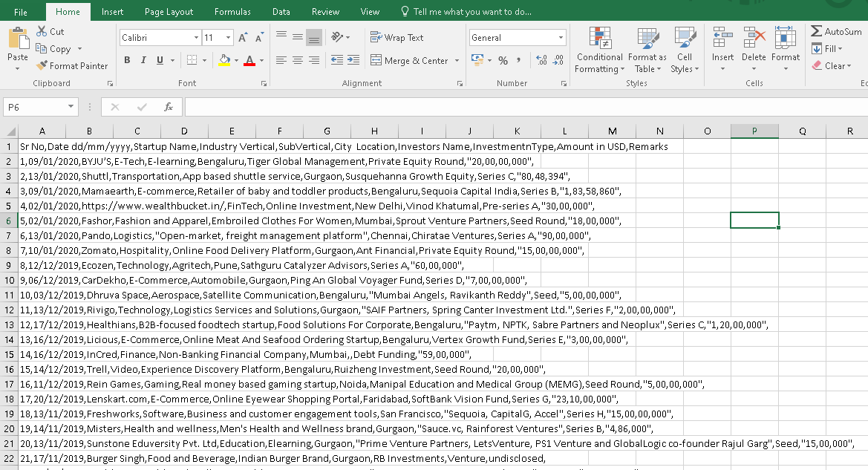Toggle bold formatting

click(x=126, y=60)
